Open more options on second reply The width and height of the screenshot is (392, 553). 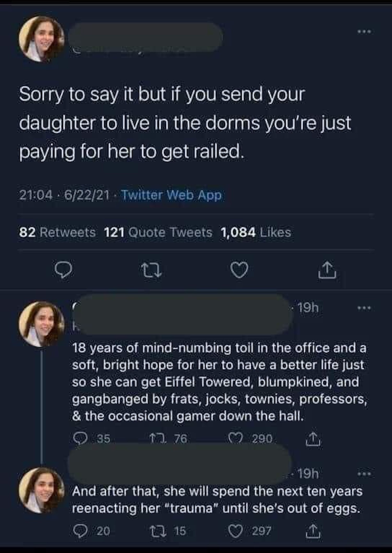tap(365, 474)
